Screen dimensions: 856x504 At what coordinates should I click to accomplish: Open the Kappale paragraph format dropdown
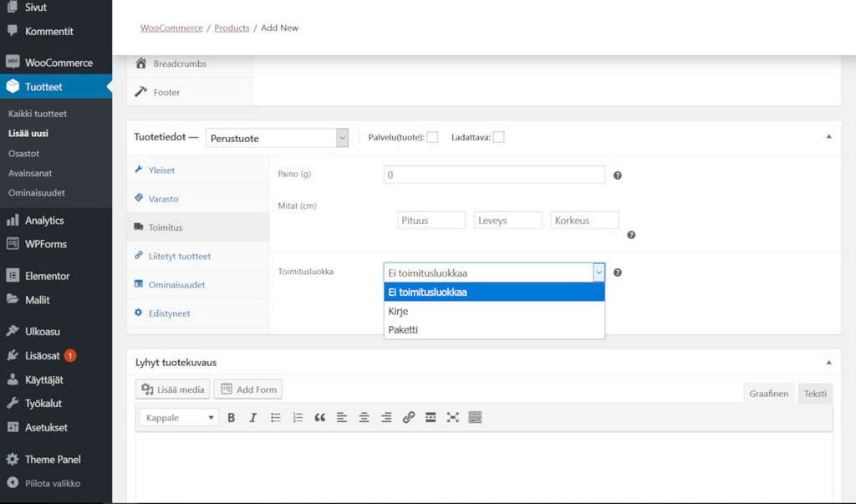(179, 418)
